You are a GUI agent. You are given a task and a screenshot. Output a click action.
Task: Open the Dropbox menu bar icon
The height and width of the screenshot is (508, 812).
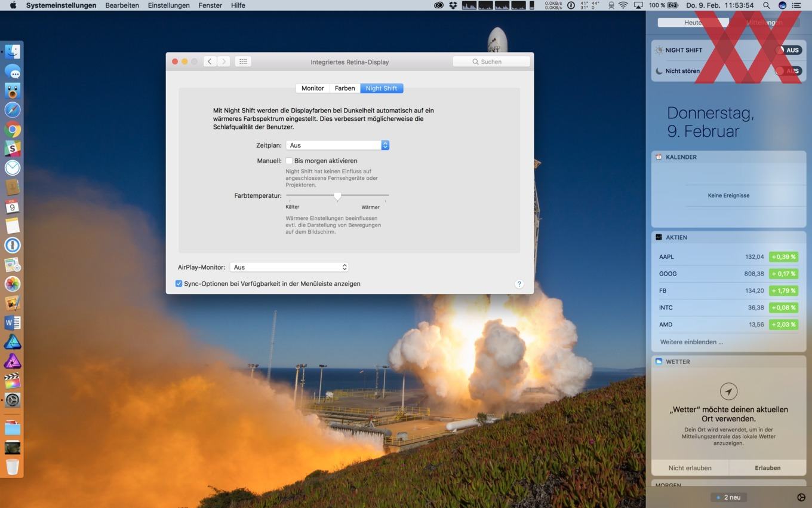point(453,5)
